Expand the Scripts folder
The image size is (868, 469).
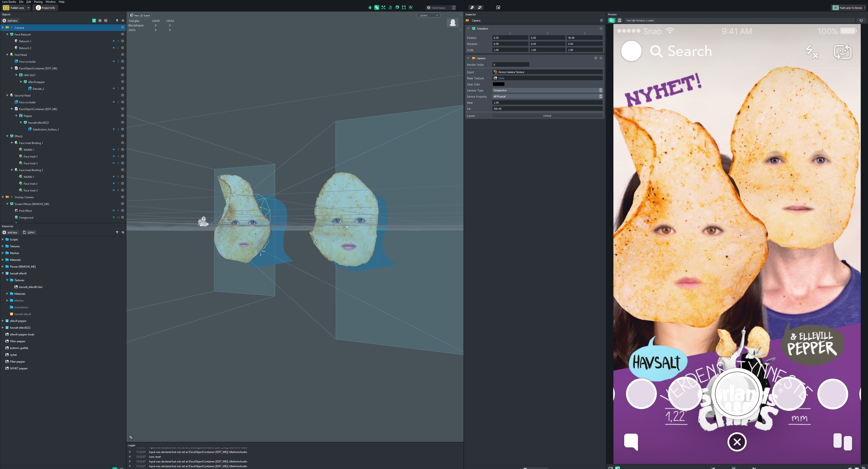(x=3, y=240)
